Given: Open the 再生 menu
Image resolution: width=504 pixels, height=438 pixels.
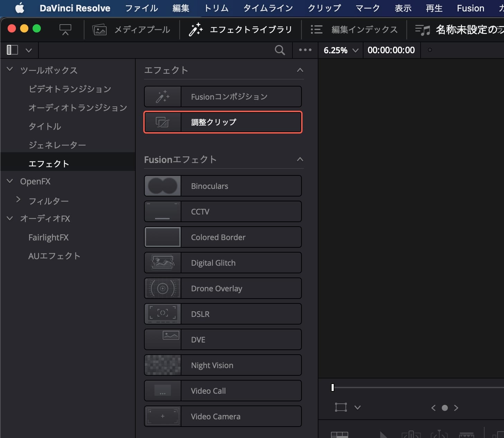Looking at the screenshot, I should coord(434,8).
